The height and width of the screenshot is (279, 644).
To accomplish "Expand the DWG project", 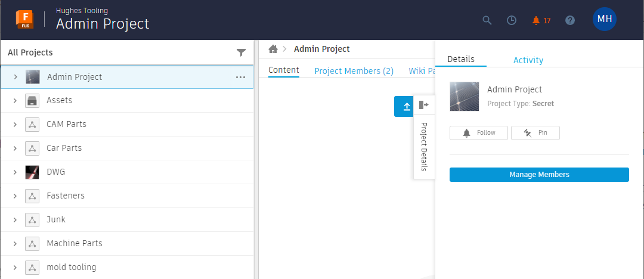I will [15, 172].
